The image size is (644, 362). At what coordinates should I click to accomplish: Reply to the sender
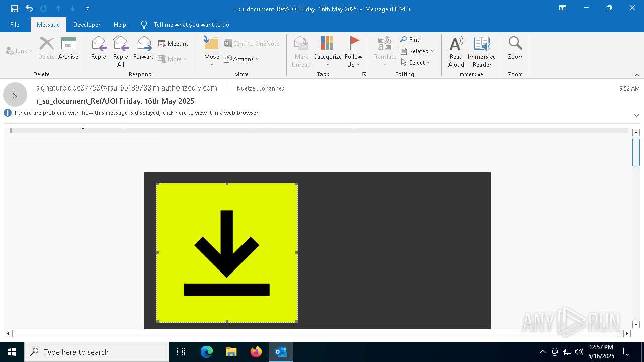click(98, 48)
